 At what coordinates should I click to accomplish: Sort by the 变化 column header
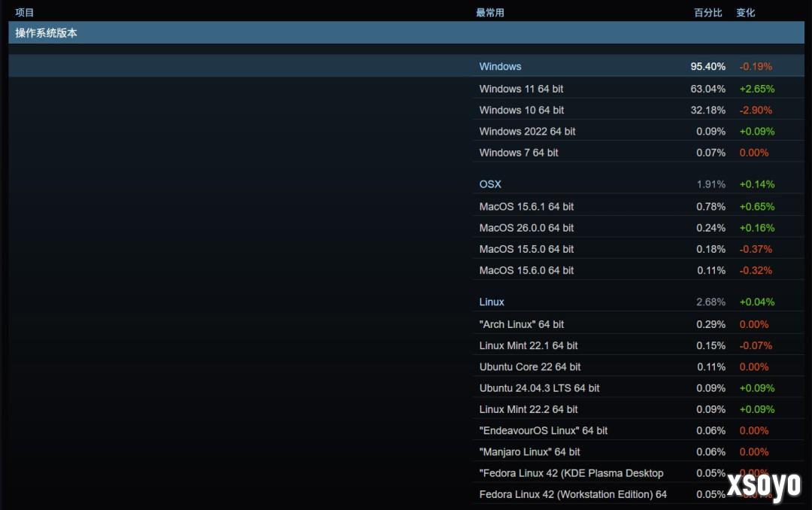pyautogui.click(x=745, y=12)
